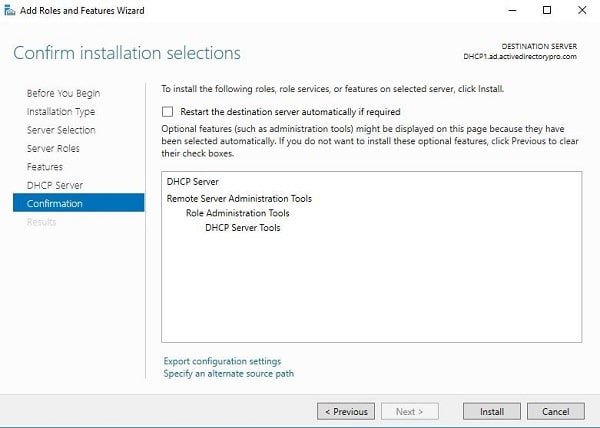600x428 pixels.
Task: Select the Confirmation step in sidebar
Action: 78,203
